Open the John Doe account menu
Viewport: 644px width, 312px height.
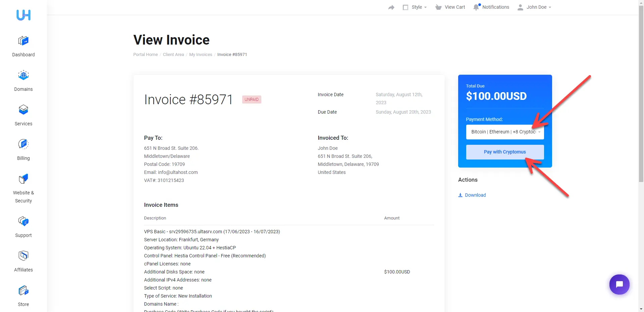coord(539,7)
